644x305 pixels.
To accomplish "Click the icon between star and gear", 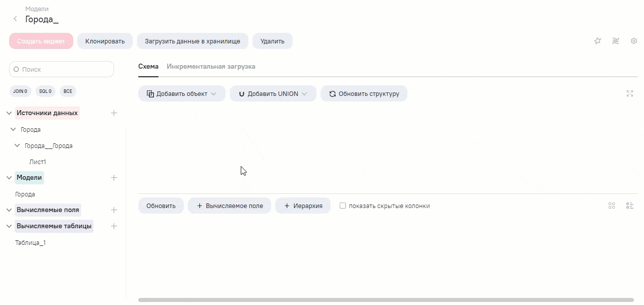I will click(616, 41).
